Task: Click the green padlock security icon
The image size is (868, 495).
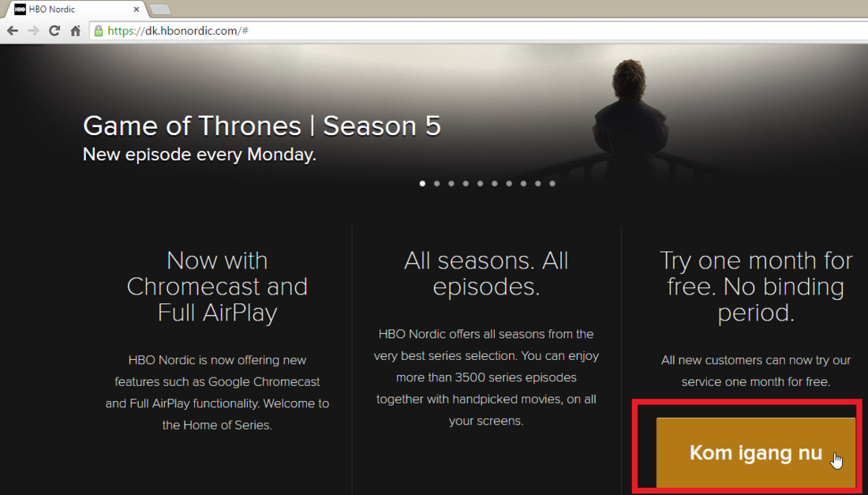Action: coord(99,31)
